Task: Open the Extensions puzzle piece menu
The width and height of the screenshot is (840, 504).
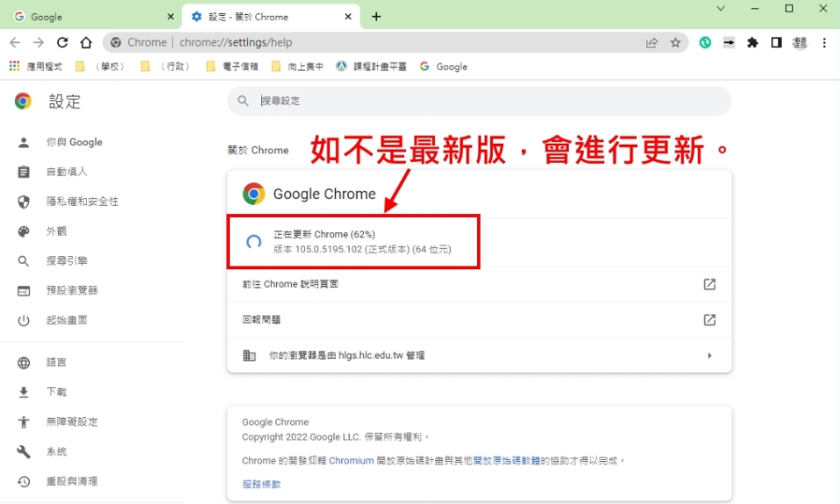Action: (x=752, y=42)
